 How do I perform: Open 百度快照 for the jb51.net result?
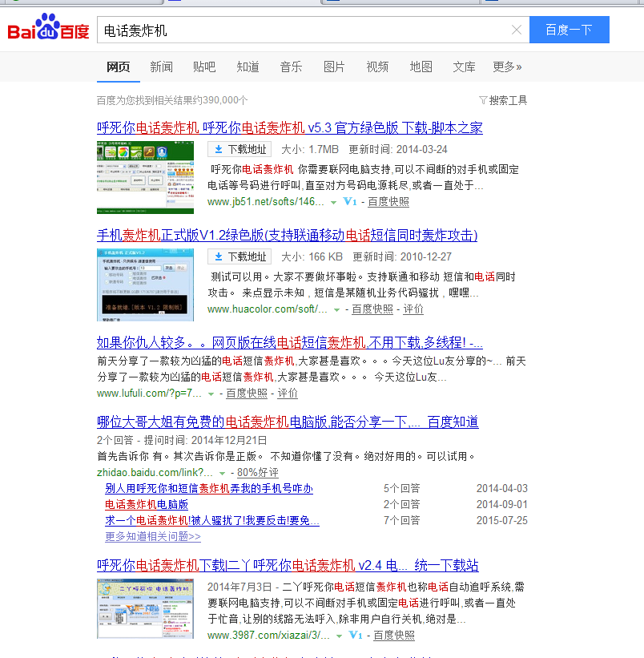[388, 202]
